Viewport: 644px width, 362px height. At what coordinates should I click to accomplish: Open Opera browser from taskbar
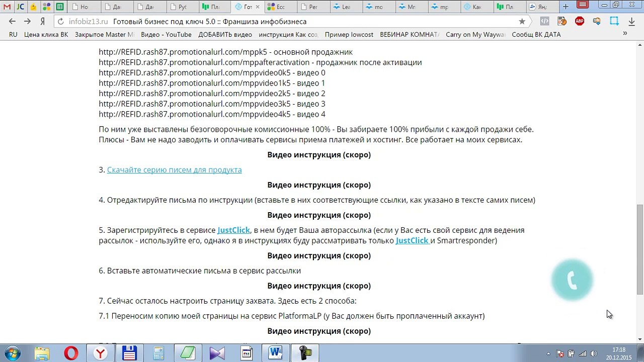71,353
